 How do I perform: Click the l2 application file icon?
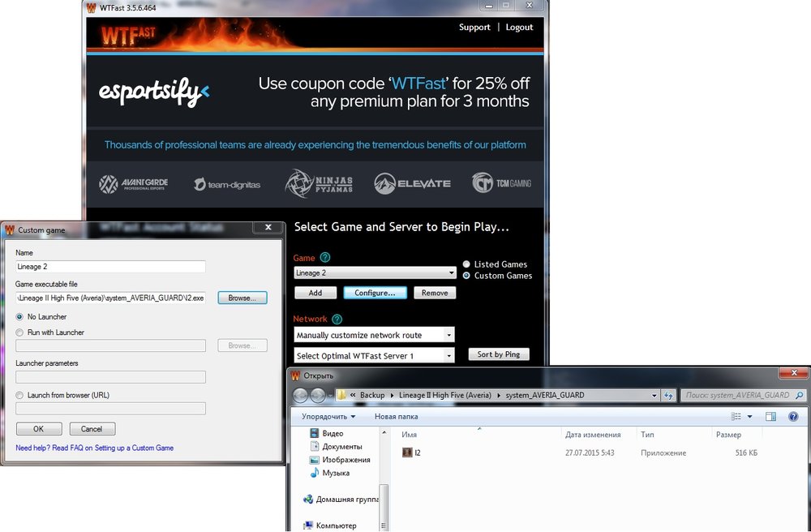(408, 453)
